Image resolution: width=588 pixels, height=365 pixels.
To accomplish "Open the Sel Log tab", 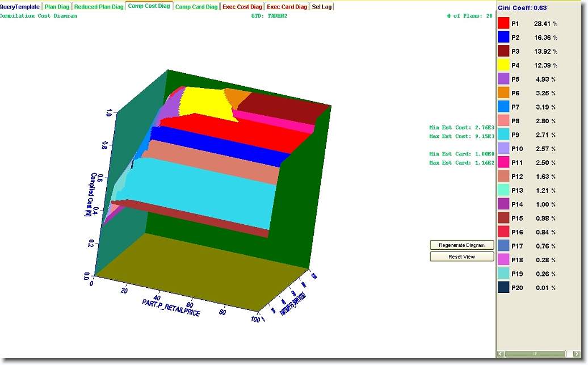I will click(x=322, y=7).
